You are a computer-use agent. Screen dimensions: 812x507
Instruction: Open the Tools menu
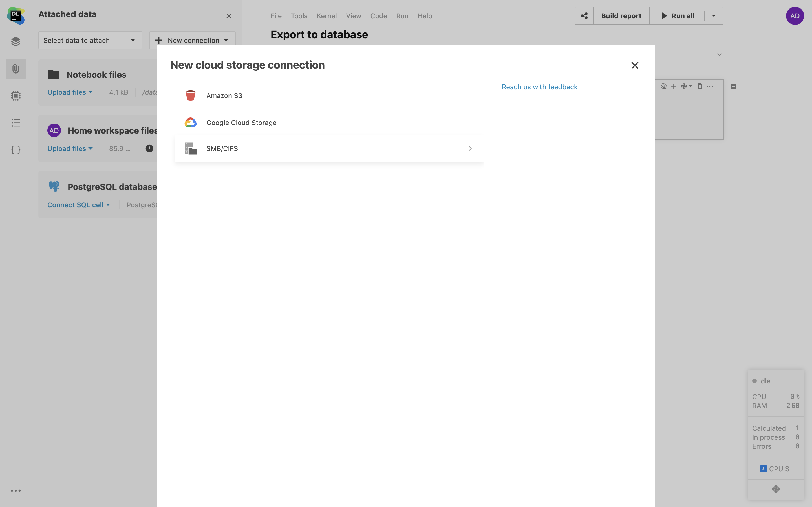click(x=299, y=16)
